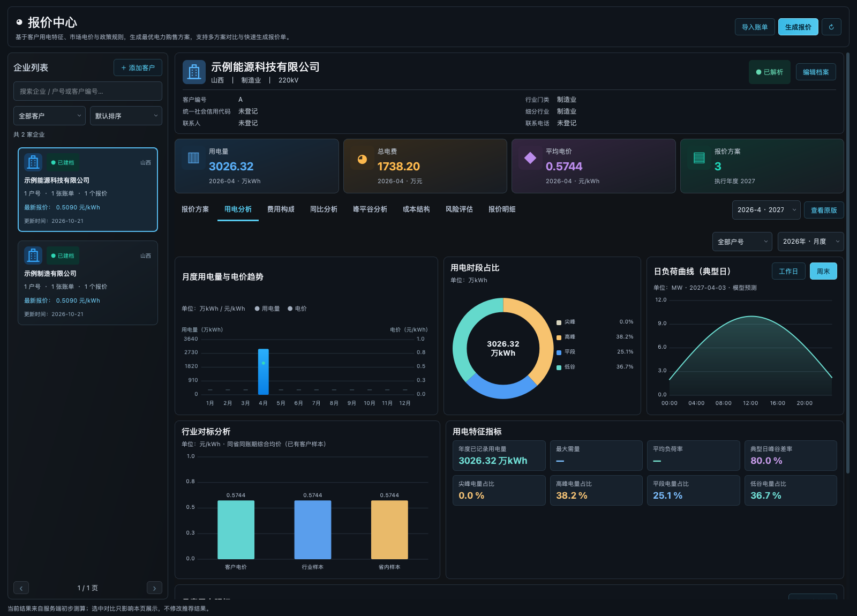Switch load curve to 周末
857x616 pixels.
(x=823, y=271)
